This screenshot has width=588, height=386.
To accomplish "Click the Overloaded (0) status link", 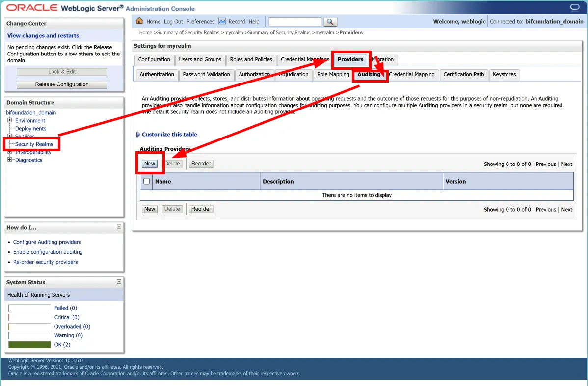I will [x=72, y=327].
